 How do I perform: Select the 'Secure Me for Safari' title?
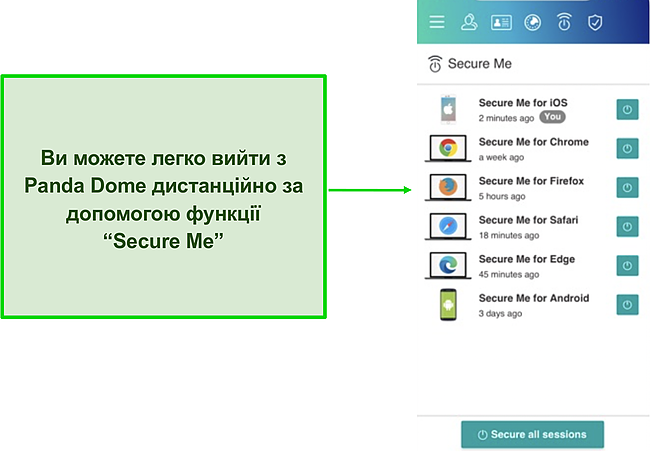pyautogui.click(x=528, y=220)
